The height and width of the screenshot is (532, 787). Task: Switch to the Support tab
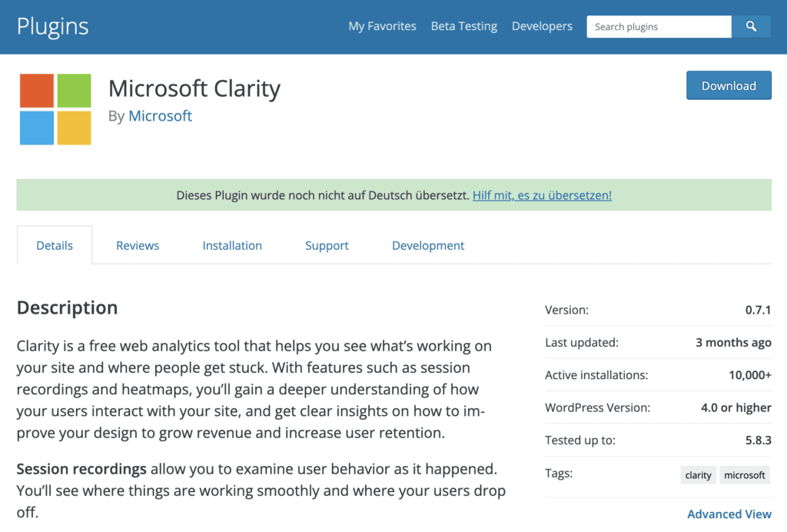[327, 245]
